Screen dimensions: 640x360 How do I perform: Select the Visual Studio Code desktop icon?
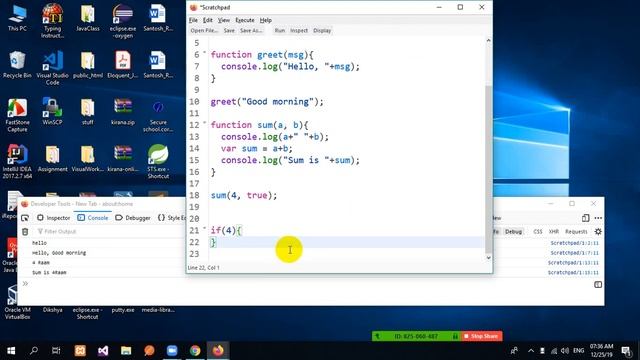pyautogui.click(x=52, y=67)
